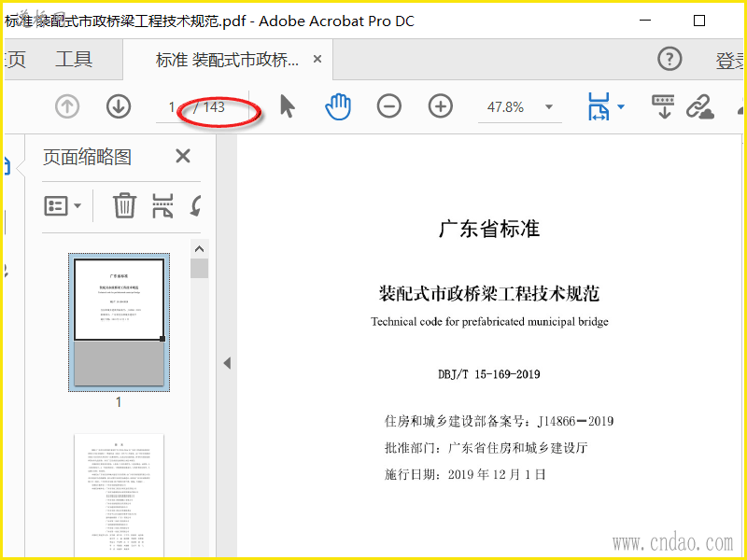
Task: Click the insert/extract pages icon
Action: coord(162,205)
